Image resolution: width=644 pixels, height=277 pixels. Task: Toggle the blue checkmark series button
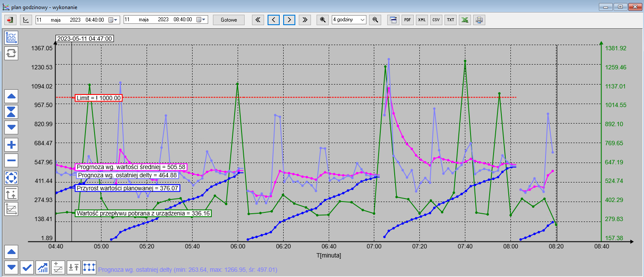click(27, 267)
